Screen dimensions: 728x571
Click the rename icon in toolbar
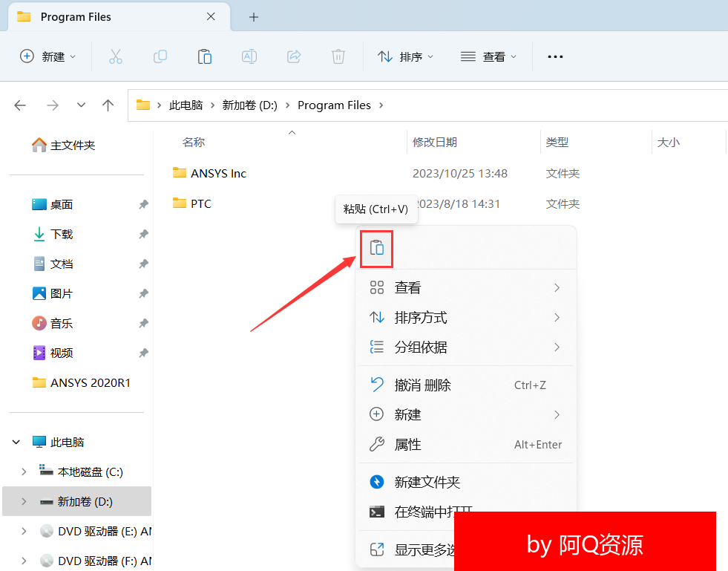(249, 56)
